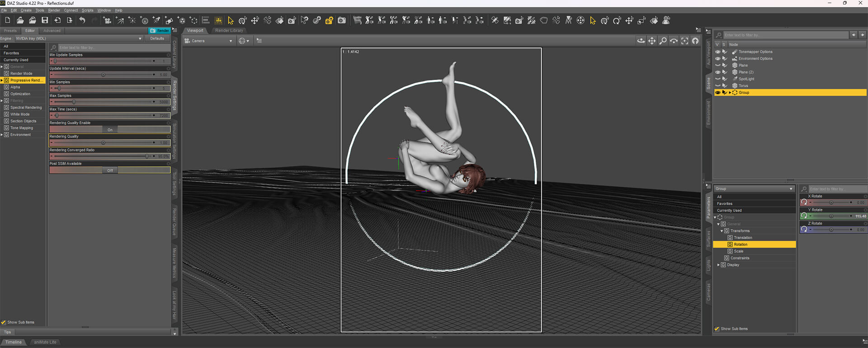Toggle Post SSIM Available Off switch
This screenshot has width=868, height=348.
(x=110, y=170)
